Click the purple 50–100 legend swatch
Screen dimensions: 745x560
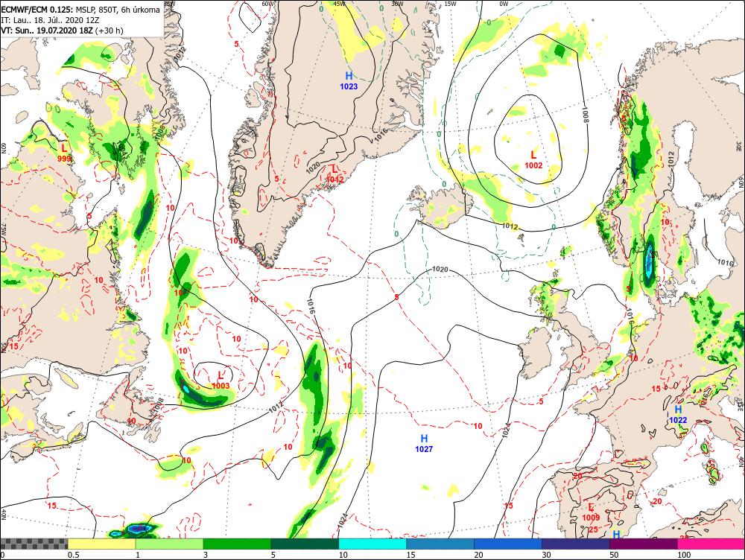tap(644, 544)
